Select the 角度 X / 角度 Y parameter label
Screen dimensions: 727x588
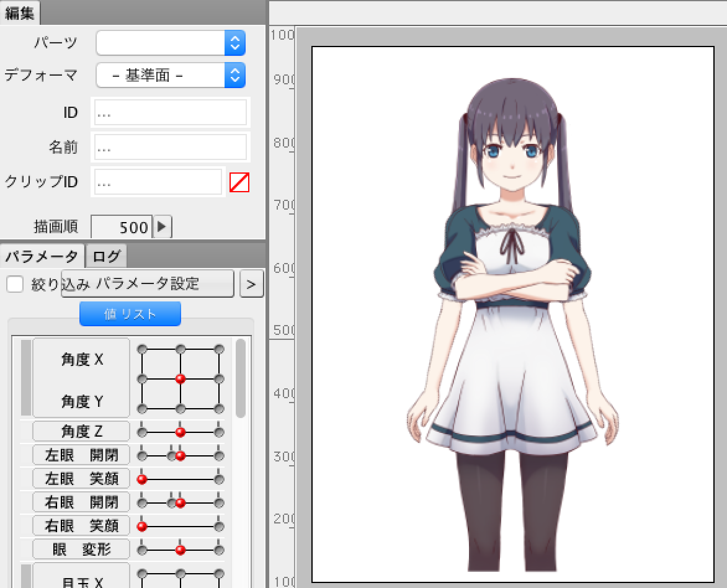pos(81,378)
